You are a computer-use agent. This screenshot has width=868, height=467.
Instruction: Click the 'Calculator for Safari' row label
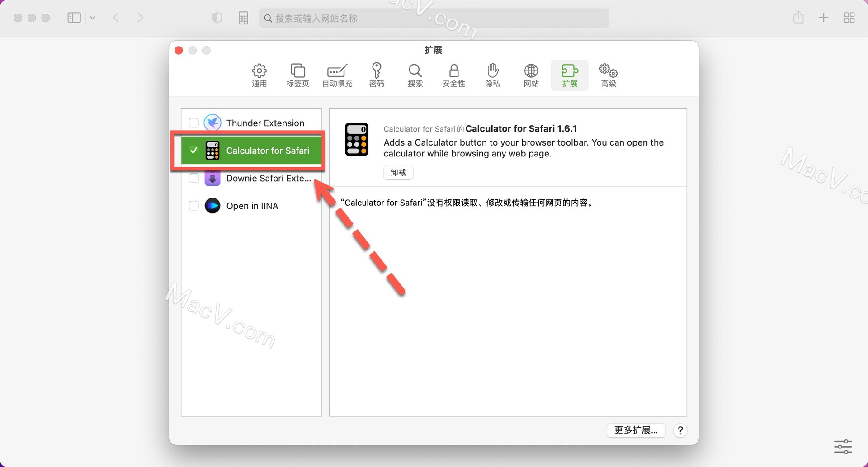(x=268, y=151)
